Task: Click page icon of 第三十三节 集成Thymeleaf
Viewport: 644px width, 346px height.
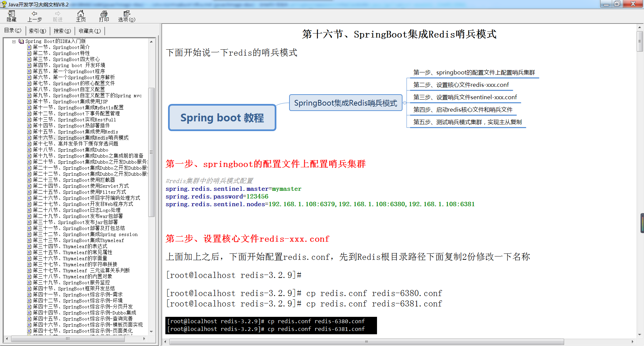Action: (x=29, y=240)
